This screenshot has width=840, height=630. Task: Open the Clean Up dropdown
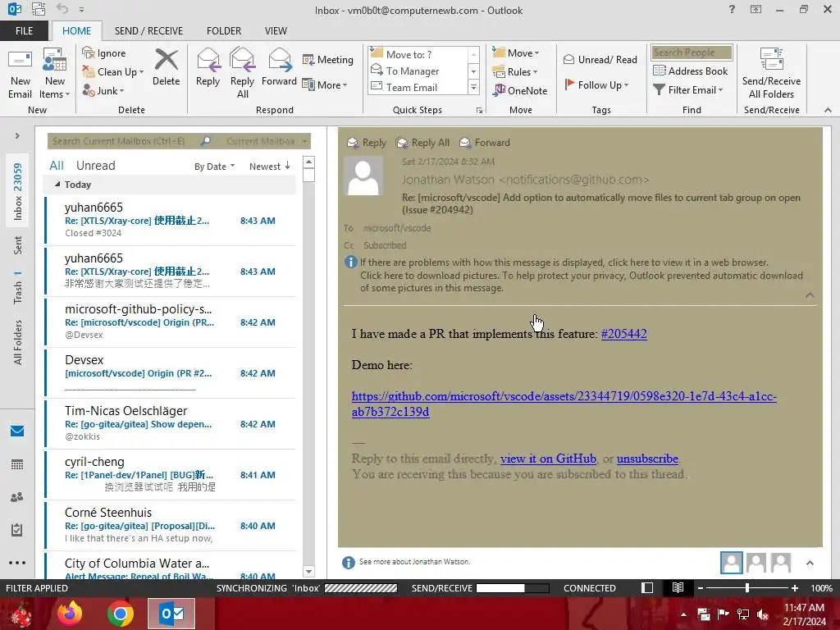[113, 72]
